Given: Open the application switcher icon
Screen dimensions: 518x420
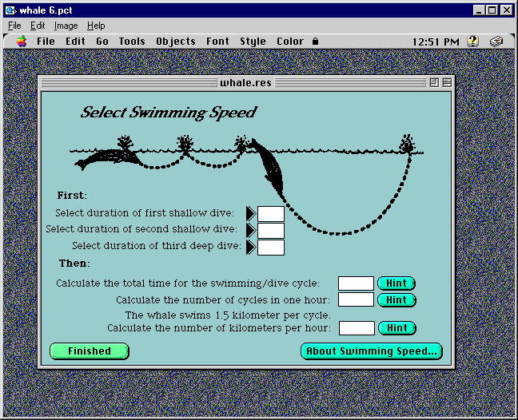Looking at the screenshot, I should coord(496,42).
